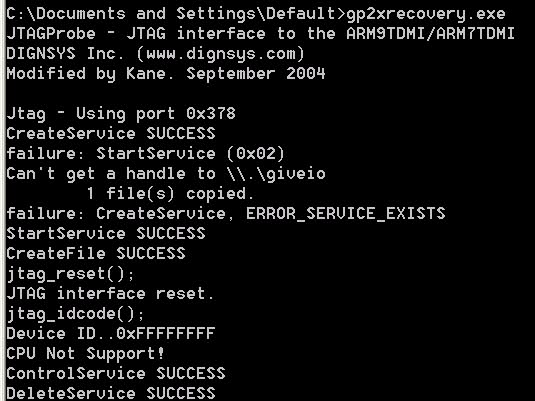Click the 'Modified by Kane' line
The height and width of the screenshot is (401, 535).
[165, 74]
